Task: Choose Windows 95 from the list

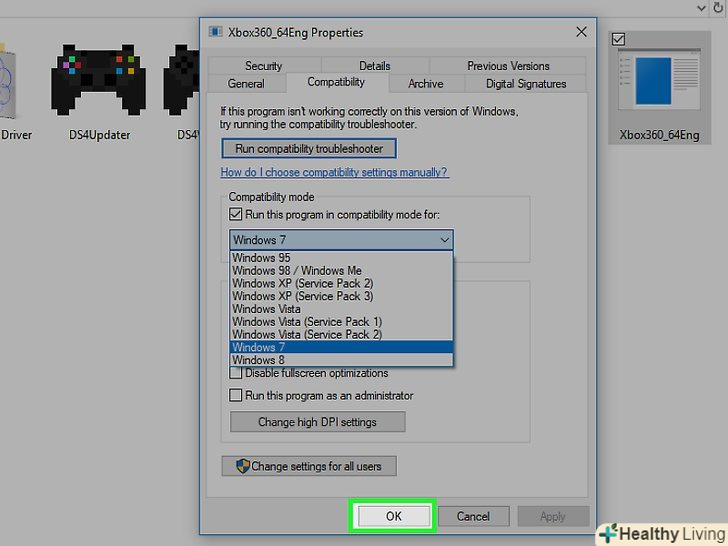Action: (341, 258)
